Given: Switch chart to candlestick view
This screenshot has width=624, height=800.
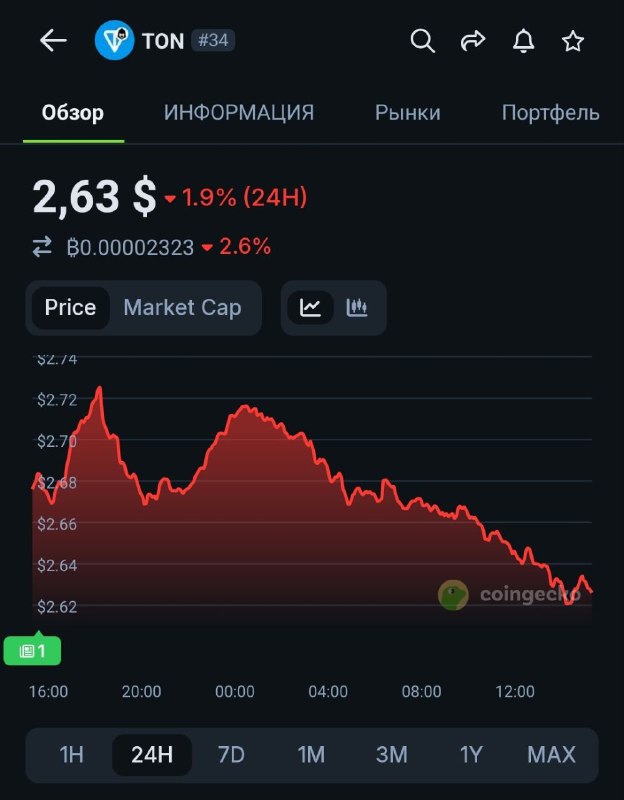Looking at the screenshot, I should [357, 307].
